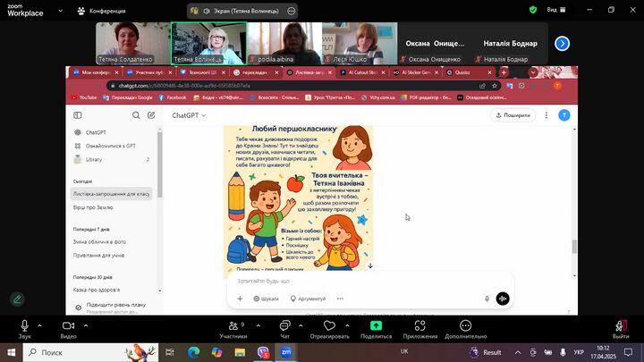Show next participants with blue arrow
Viewport: 644px width, 362px height.
pyautogui.click(x=563, y=43)
